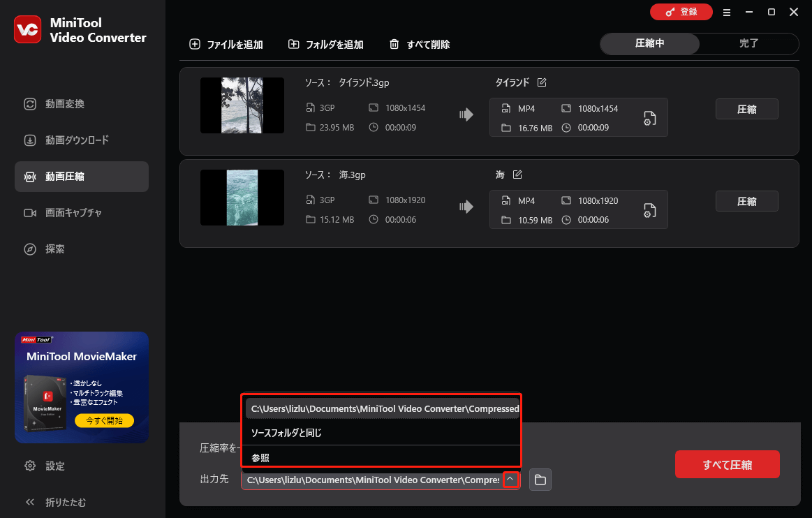Viewport: 812px width, 518px height.
Task: Click the タイランド video thumbnail
Action: click(242, 105)
